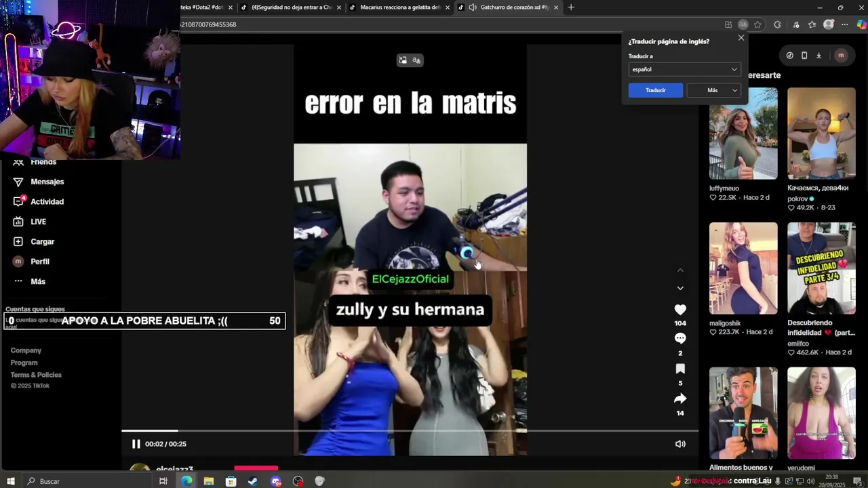Open Discord from the taskbar

[275, 481]
